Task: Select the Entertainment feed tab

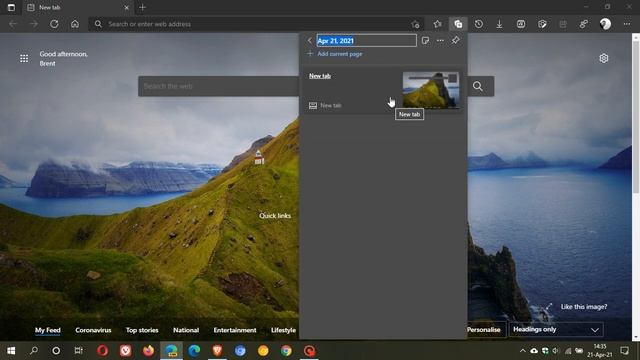Action: (x=235, y=330)
